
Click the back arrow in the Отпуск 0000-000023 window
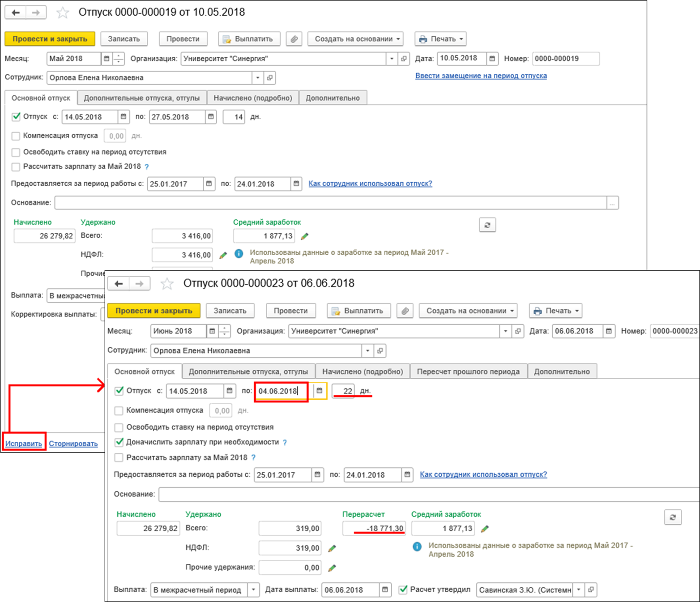[119, 284]
